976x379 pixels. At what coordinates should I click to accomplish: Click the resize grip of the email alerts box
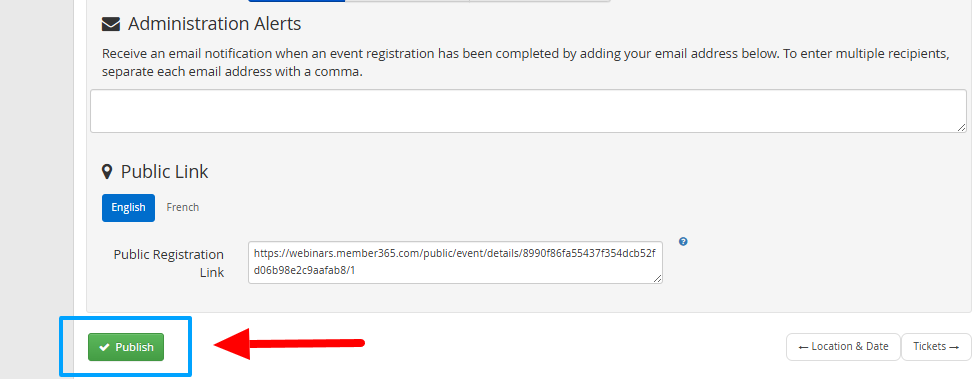click(962, 127)
